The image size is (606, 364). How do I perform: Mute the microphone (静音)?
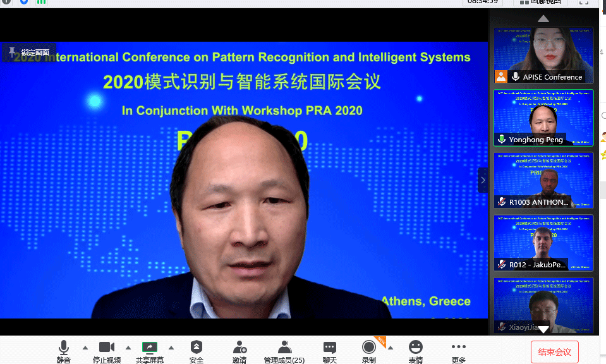click(x=63, y=348)
